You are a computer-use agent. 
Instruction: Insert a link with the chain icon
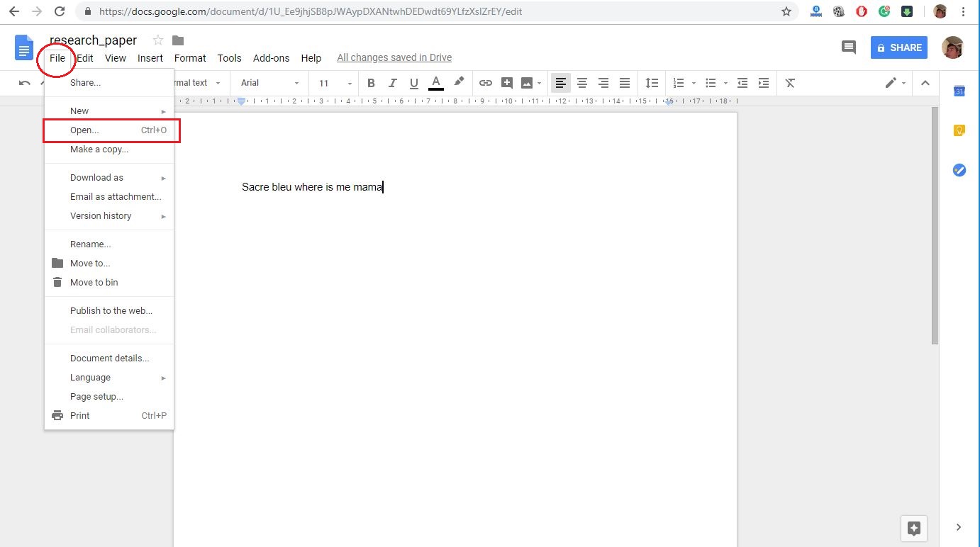486,83
